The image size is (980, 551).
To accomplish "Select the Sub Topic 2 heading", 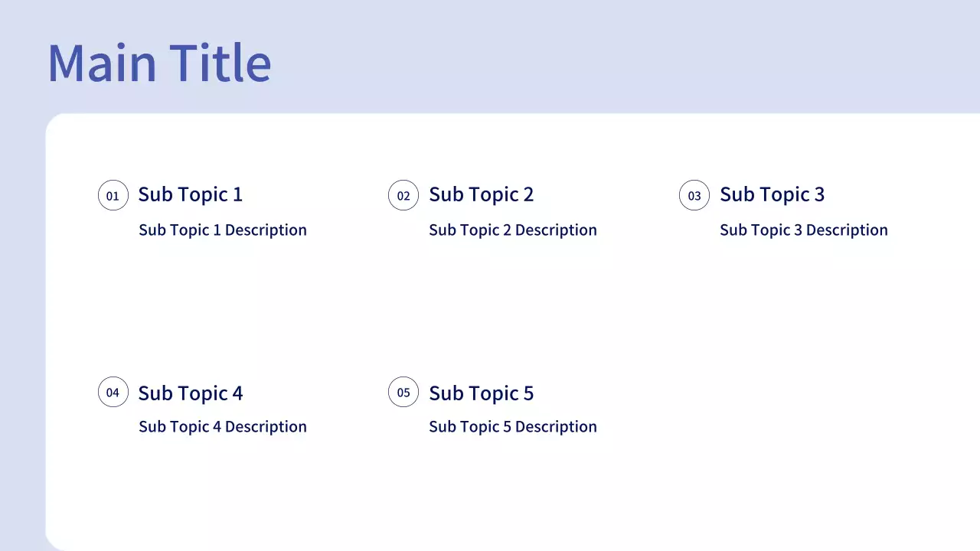I will click(x=481, y=194).
